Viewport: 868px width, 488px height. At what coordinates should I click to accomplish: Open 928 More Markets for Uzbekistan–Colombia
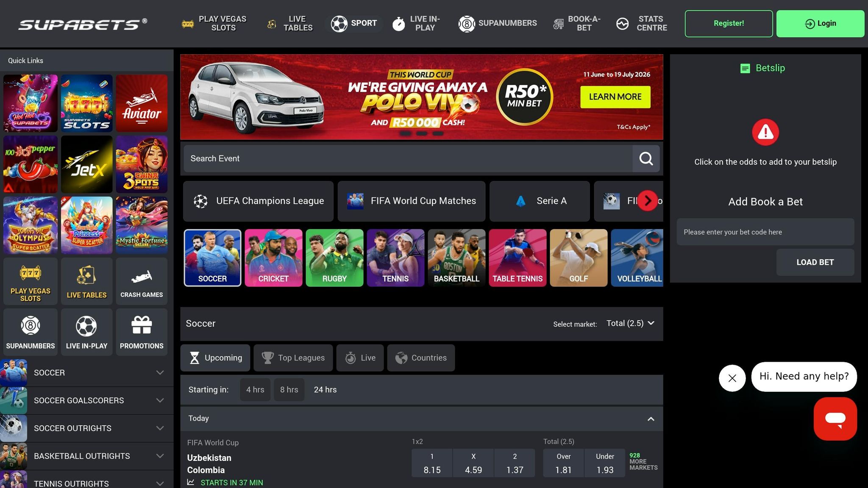pyautogui.click(x=643, y=461)
